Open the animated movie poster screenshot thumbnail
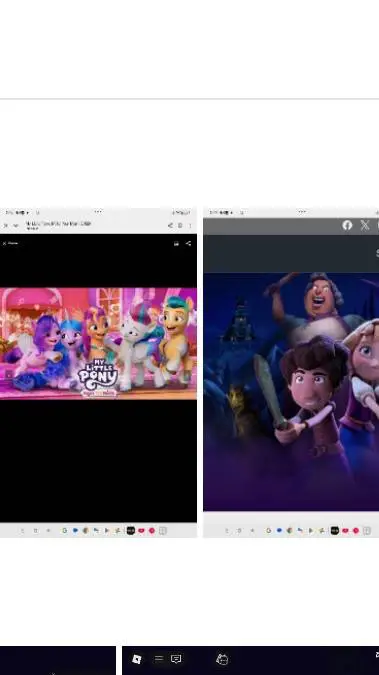The width and height of the screenshot is (379, 675). pyautogui.click(x=291, y=372)
